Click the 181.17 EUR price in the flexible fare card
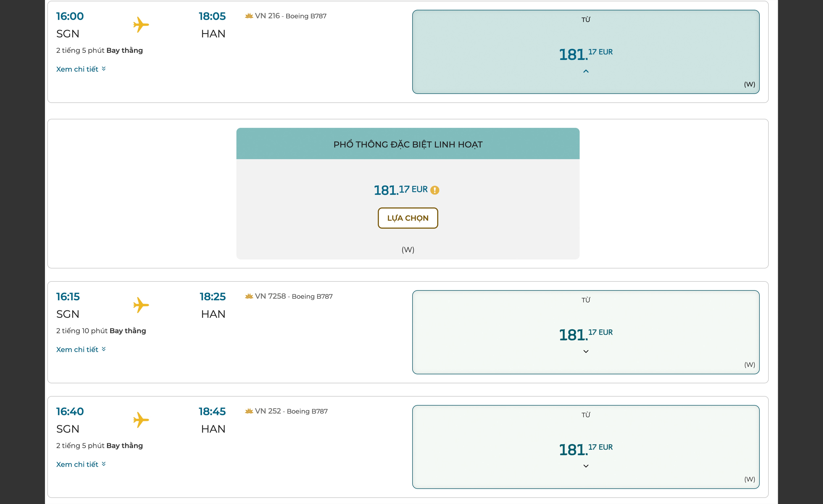 pos(401,190)
